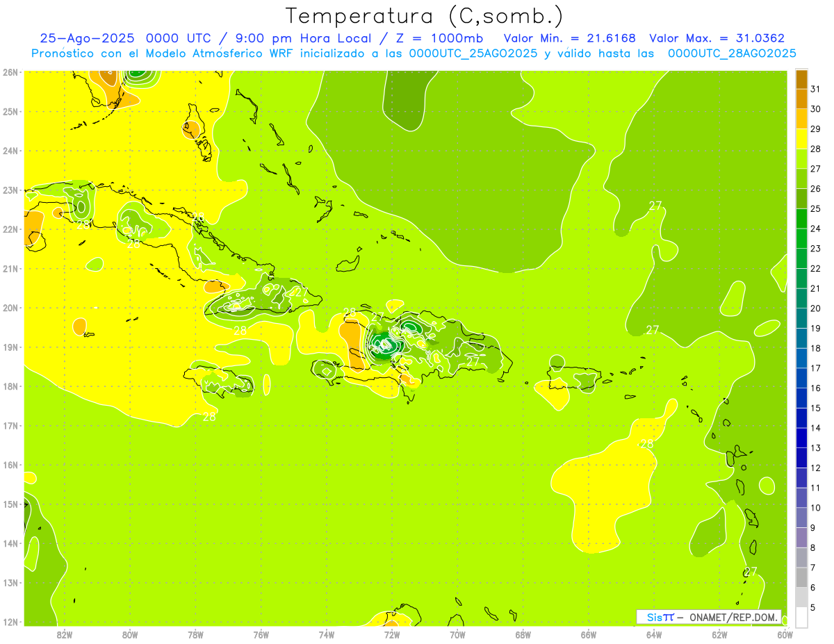
Task: Click the text "Pronóstico con el Modelo Atmósferico WRF"
Action: [162, 53]
